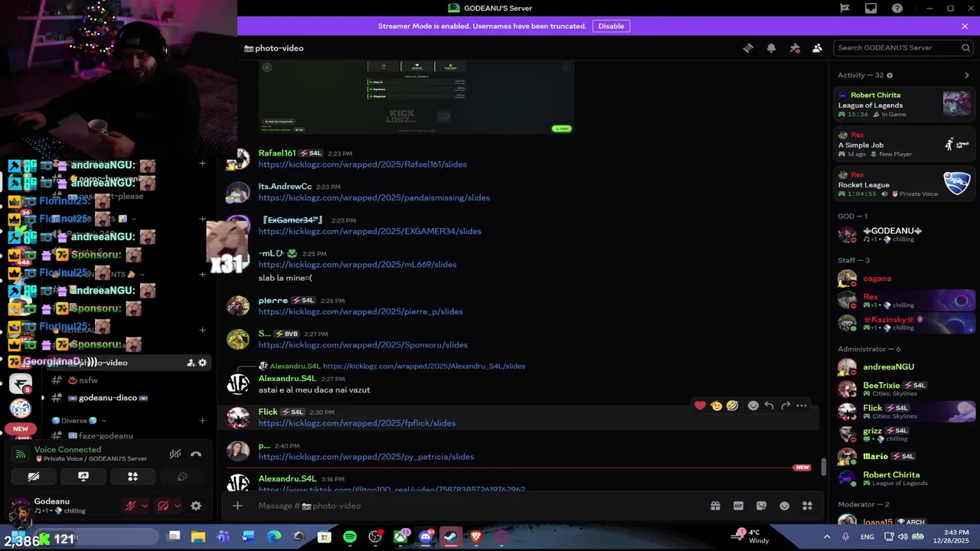Image resolution: width=980 pixels, height=551 pixels.
Task: Open the sticker picker
Action: [761, 506]
